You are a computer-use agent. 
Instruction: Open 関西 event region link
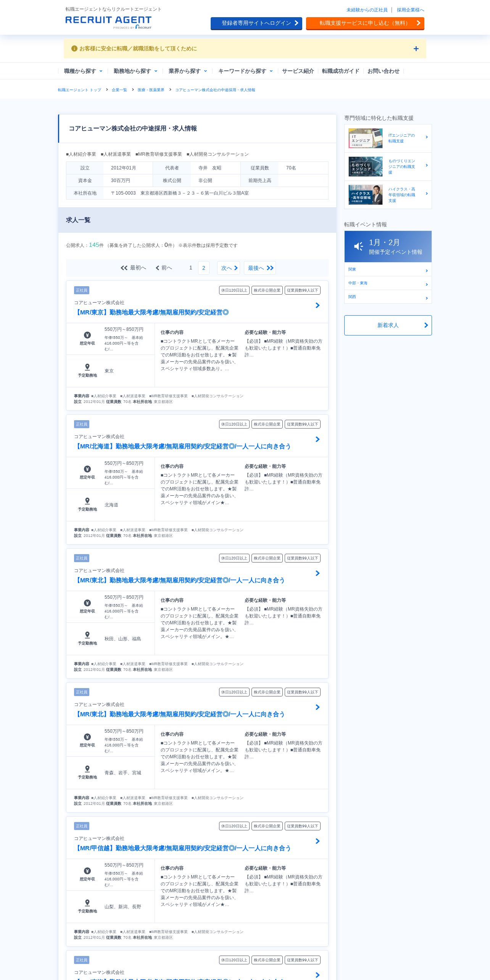pyautogui.click(x=388, y=297)
